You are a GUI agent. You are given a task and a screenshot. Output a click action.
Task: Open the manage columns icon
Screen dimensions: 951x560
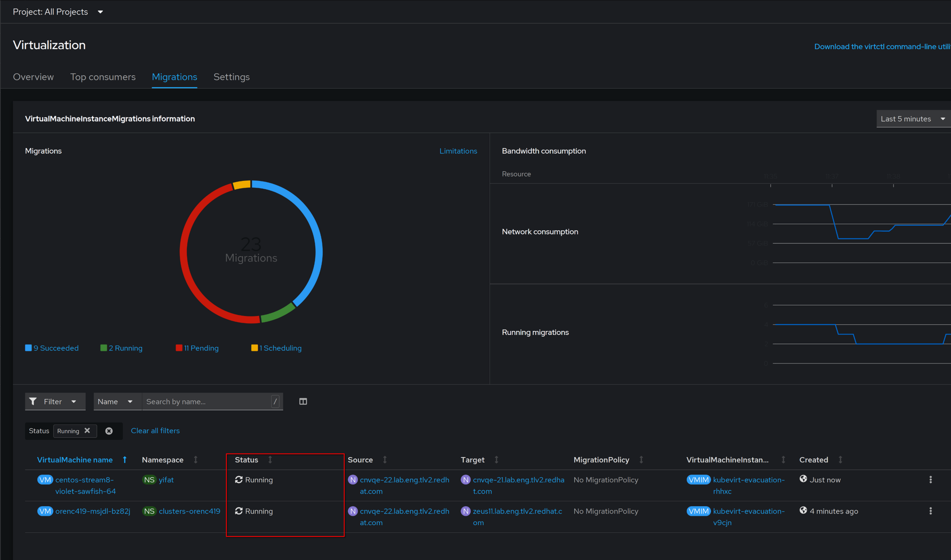[x=303, y=402]
